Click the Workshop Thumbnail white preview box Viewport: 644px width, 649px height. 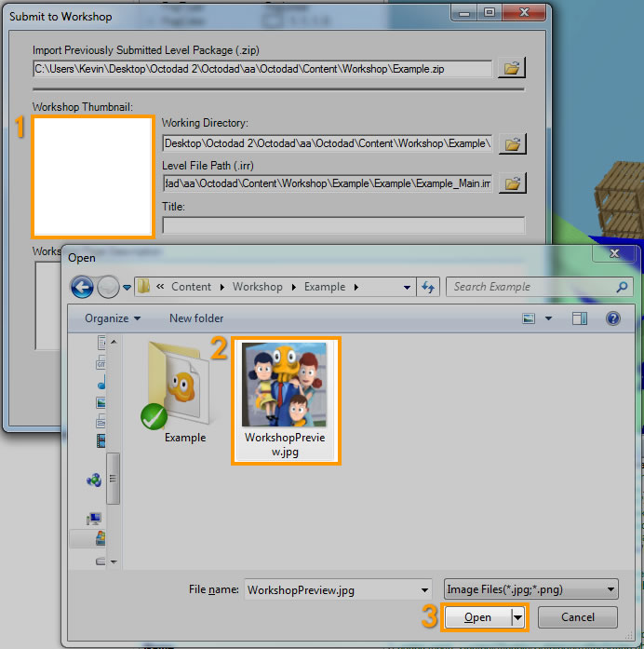(93, 177)
